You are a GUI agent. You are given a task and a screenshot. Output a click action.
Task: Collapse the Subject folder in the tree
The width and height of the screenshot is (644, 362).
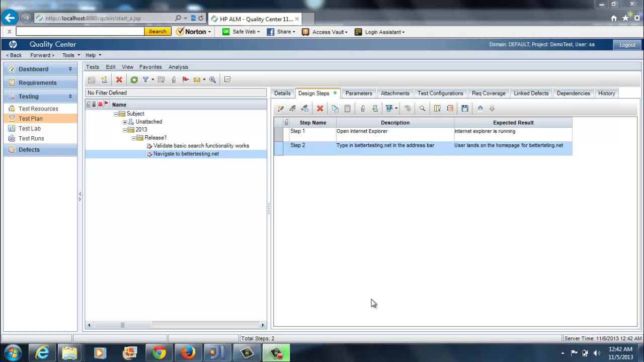click(116, 114)
